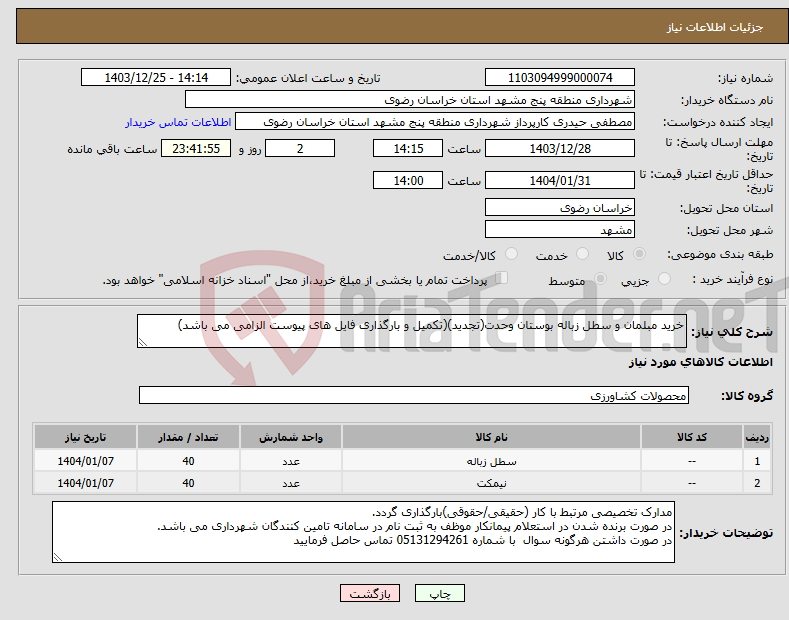This screenshot has width=789, height=620.
Task: Click quantity 40 in سطل زباله row
Action: point(188,460)
